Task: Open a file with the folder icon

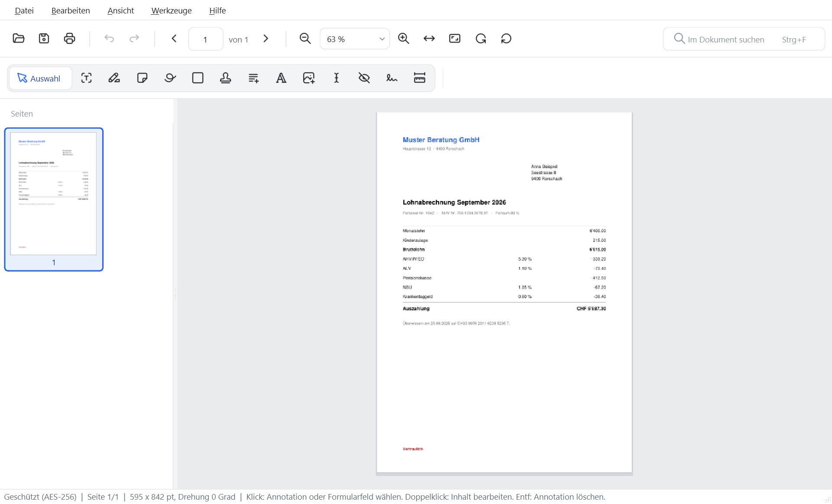Action: point(19,39)
